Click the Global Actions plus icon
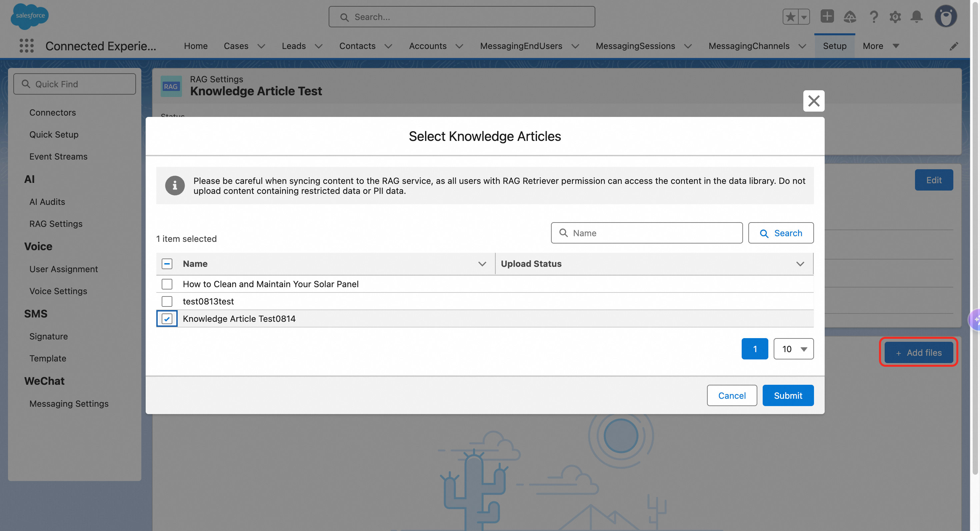Viewport: 980px width, 531px height. pyautogui.click(x=827, y=16)
